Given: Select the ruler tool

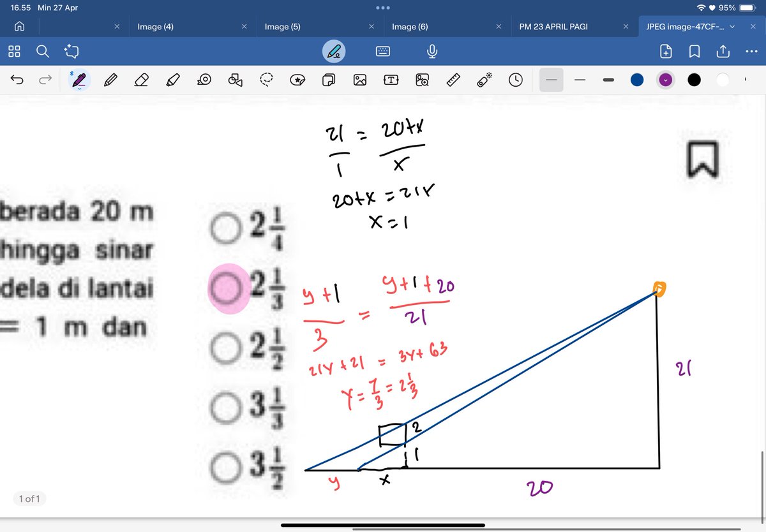Looking at the screenshot, I should click(x=453, y=80).
